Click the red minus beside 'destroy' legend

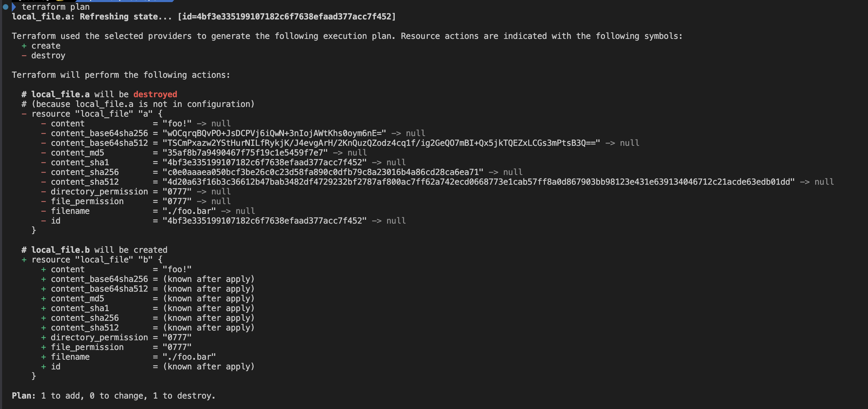pos(24,56)
